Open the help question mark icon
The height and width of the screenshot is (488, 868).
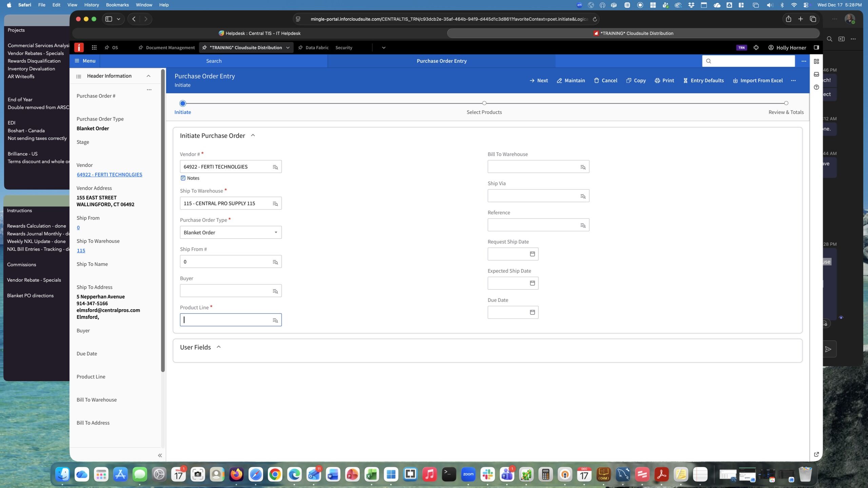point(816,87)
